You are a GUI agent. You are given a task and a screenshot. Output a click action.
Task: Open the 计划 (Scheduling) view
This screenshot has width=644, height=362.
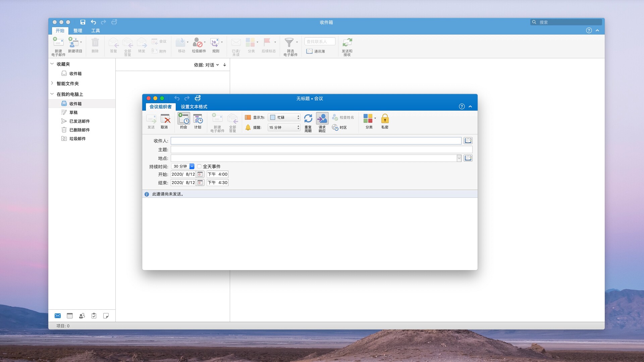pyautogui.click(x=198, y=122)
